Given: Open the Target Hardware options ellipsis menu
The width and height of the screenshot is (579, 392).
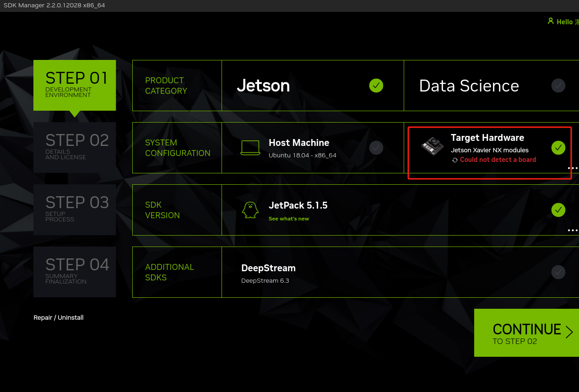Looking at the screenshot, I should coord(573,168).
